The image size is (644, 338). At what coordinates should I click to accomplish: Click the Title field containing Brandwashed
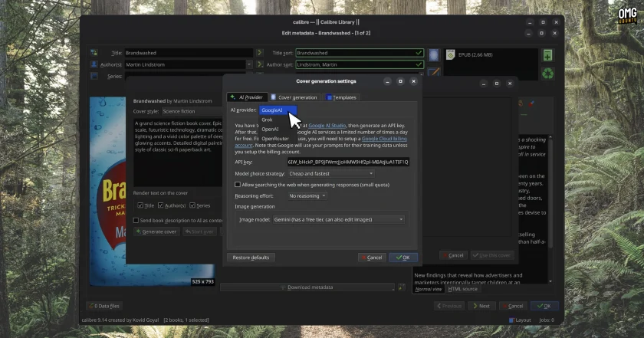189,53
